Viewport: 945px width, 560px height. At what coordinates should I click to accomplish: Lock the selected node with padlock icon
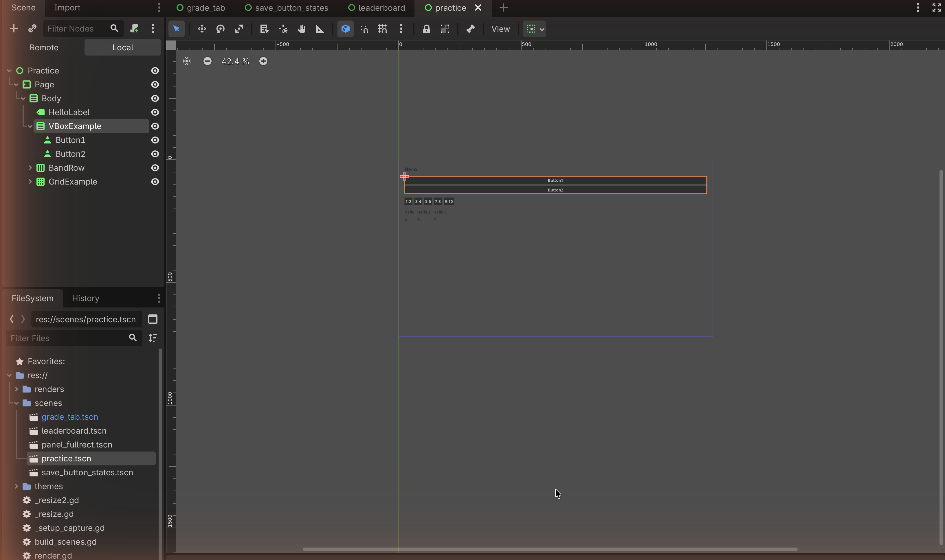427,29
